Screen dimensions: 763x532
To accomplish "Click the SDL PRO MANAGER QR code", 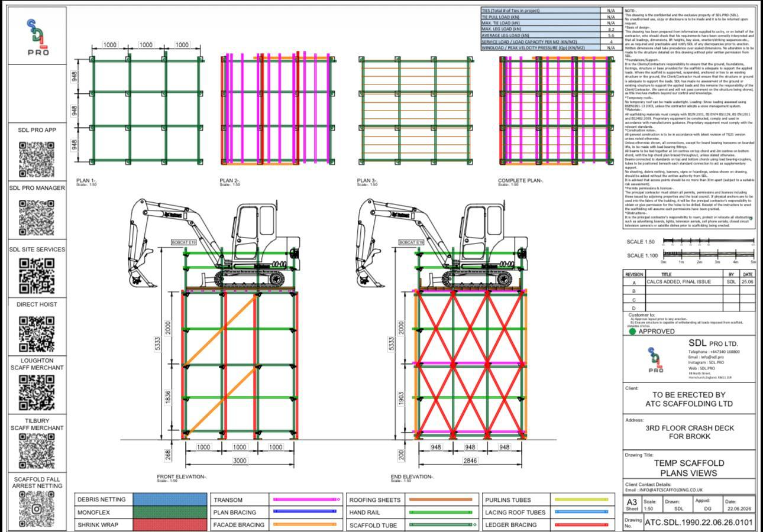I will [x=37, y=218].
